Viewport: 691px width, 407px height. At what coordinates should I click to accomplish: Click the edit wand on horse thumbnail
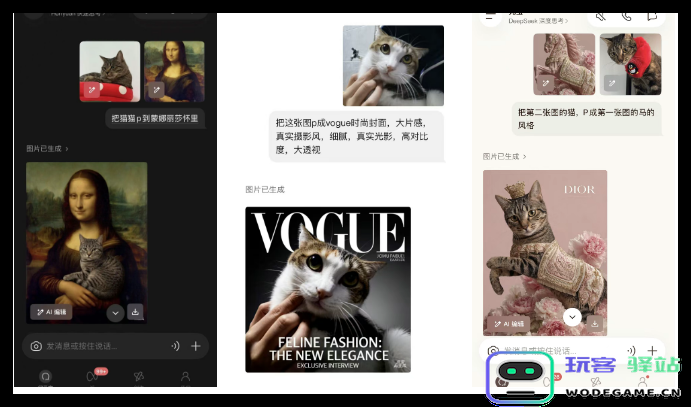[x=546, y=83]
